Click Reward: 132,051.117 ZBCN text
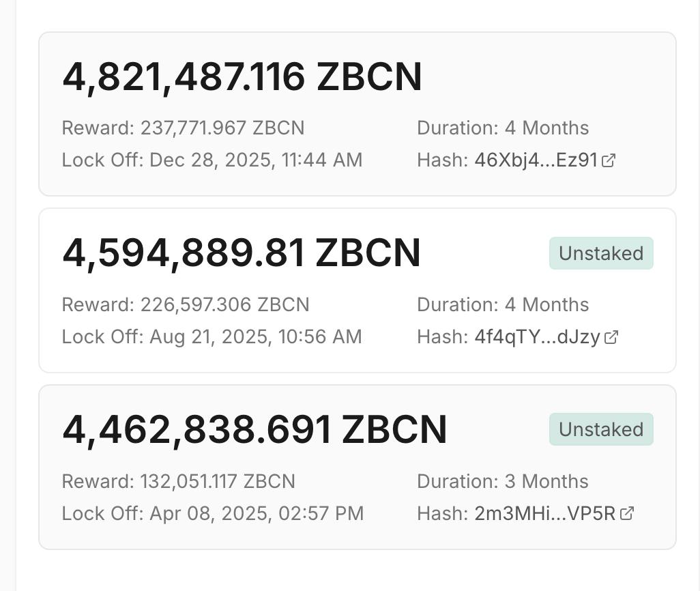Screen dimensions: 700x591 click(179, 481)
